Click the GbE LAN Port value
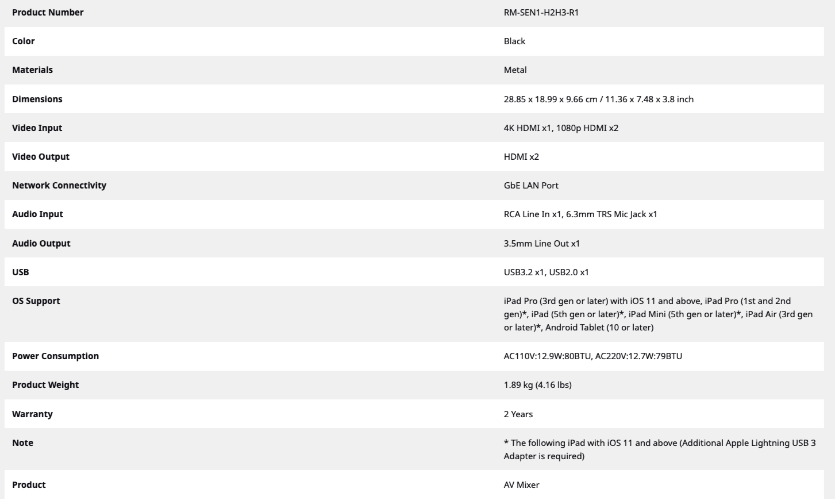 [x=531, y=186]
